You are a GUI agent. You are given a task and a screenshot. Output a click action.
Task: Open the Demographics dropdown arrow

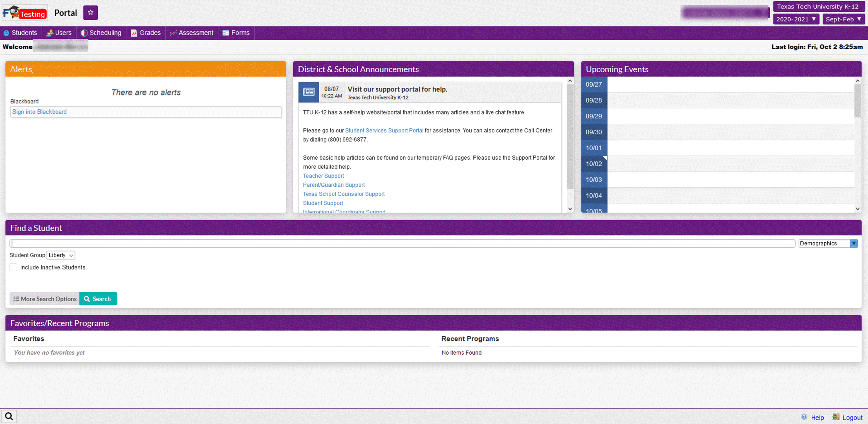(x=854, y=243)
